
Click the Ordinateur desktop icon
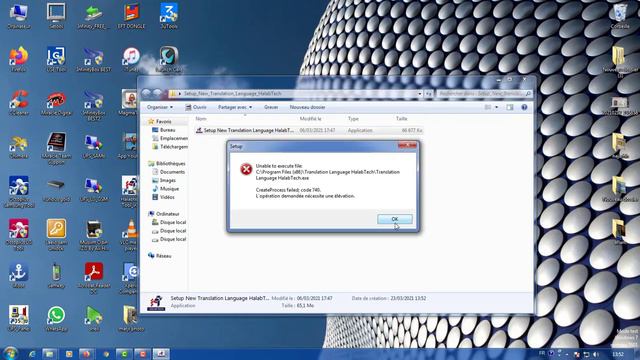point(18,16)
